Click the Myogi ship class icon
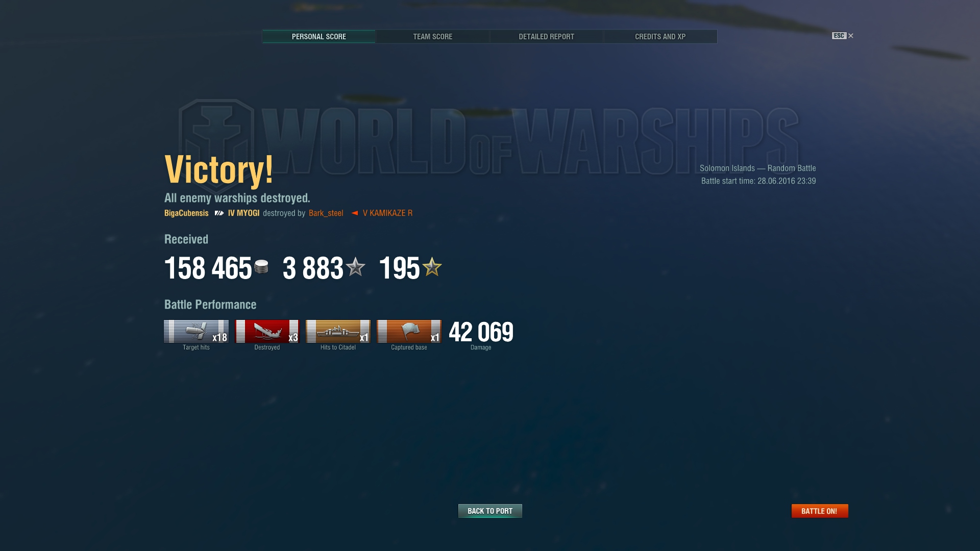Viewport: 980px width, 551px height. click(219, 213)
